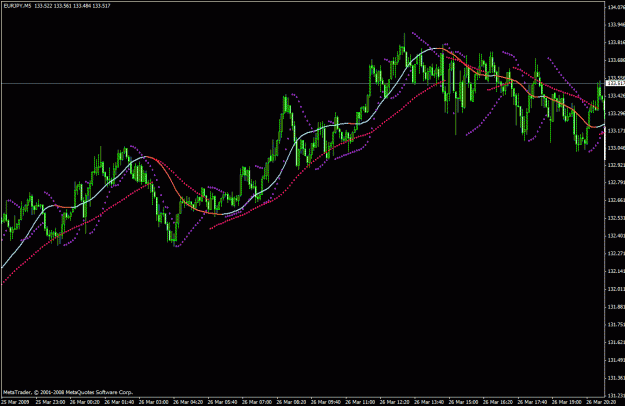Select the 26 Mar 01:40 time label
Viewport: 625px width, 406px height.
pos(119,402)
